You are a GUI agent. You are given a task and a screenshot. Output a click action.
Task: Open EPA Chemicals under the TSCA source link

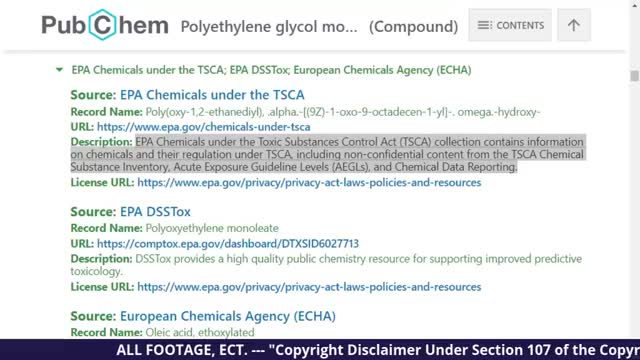coord(212,95)
